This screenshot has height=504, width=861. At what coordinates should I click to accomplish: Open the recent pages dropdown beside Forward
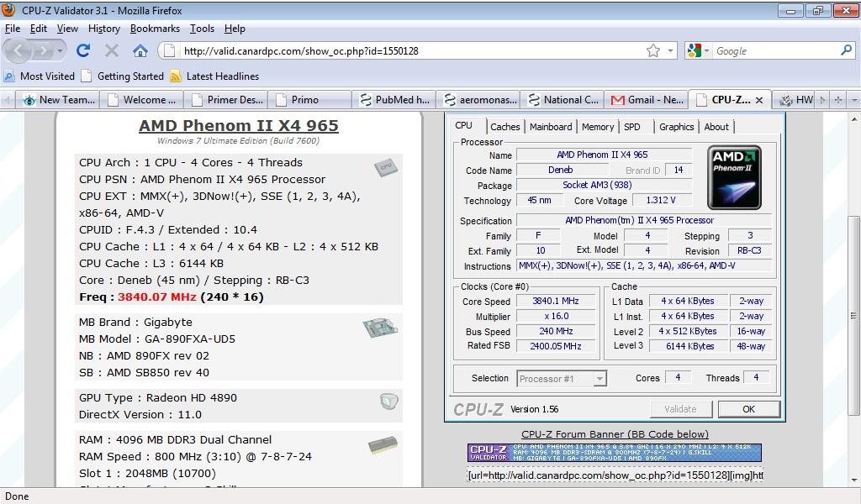click(x=60, y=51)
